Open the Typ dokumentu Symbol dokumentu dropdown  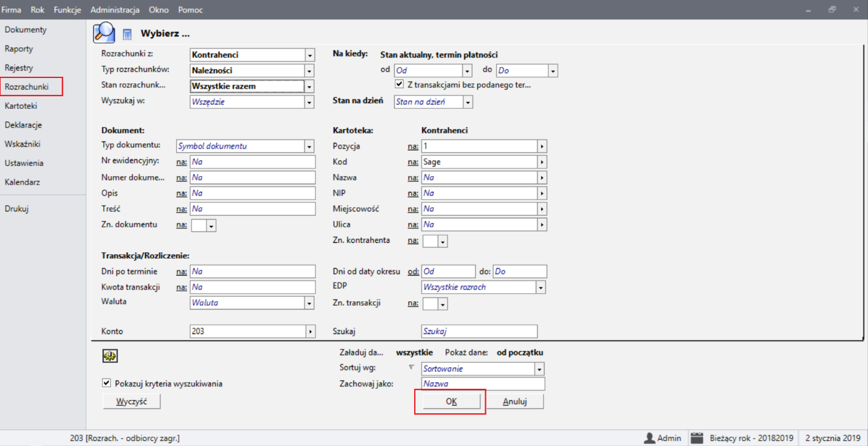click(x=309, y=146)
